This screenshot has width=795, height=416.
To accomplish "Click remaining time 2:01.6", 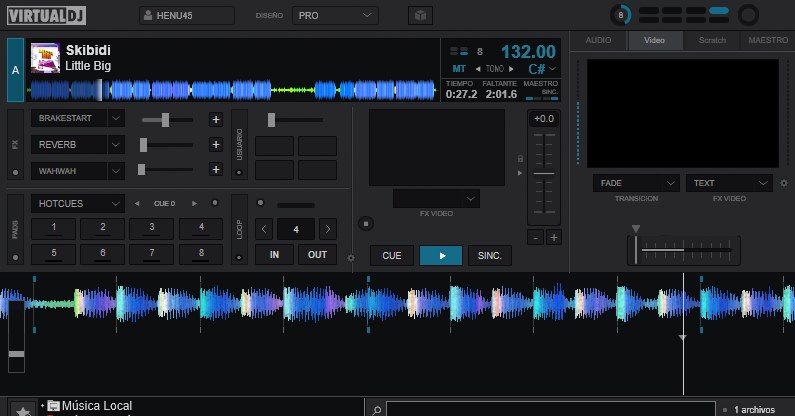I will coord(501,94).
